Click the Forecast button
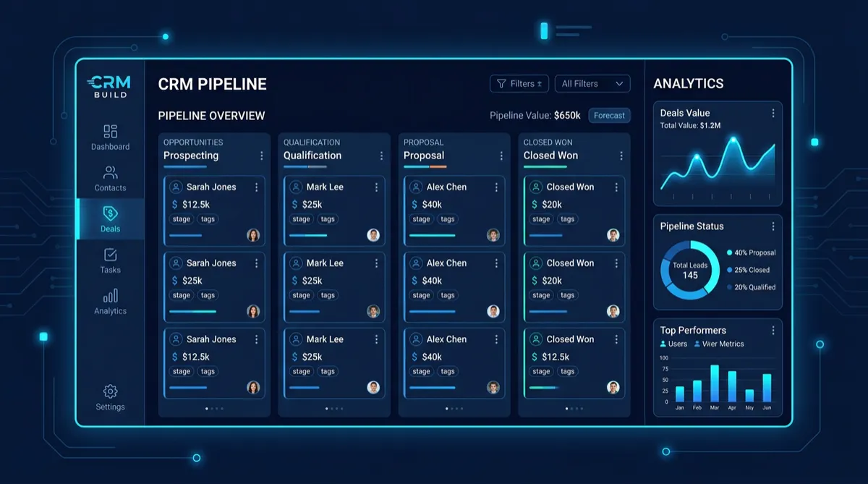This screenshot has height=484, width=868. point(609,116)
